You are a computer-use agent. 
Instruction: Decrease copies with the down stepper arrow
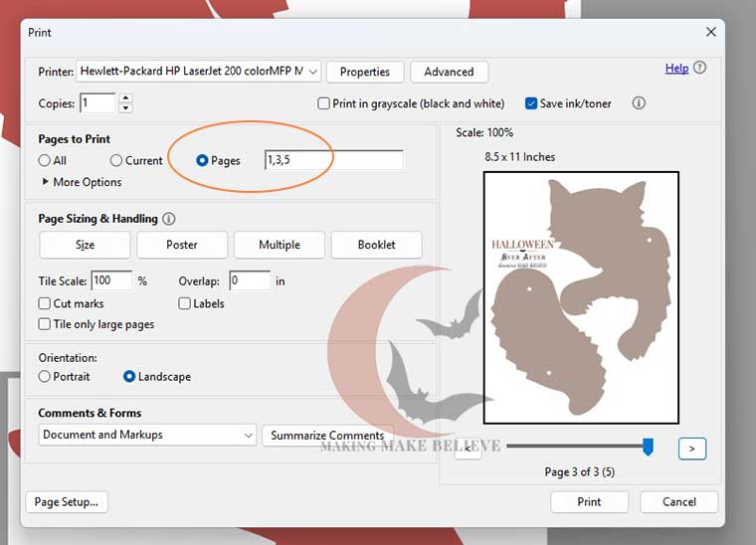tap(125, 108)
